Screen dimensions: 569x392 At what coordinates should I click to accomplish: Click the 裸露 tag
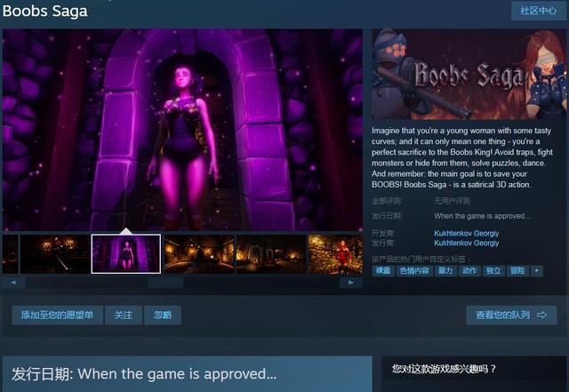click(x=383, y=271)
